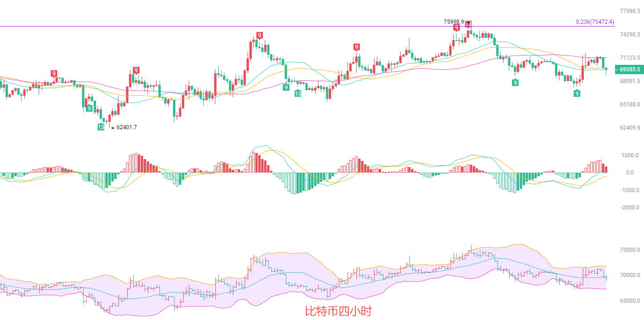Click the second green 13 marker from left
The image size is (644, 320).
coord(298,93)
